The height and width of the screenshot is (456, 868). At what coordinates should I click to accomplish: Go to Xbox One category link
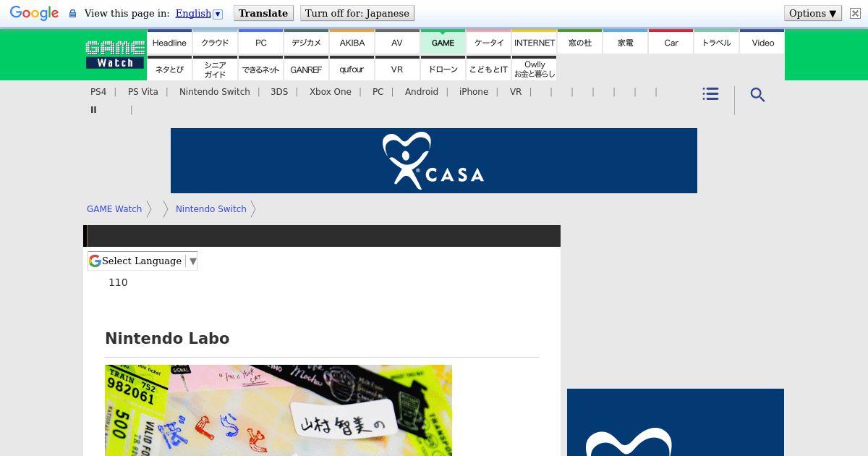pyautogui.click(x=330, y=92)
